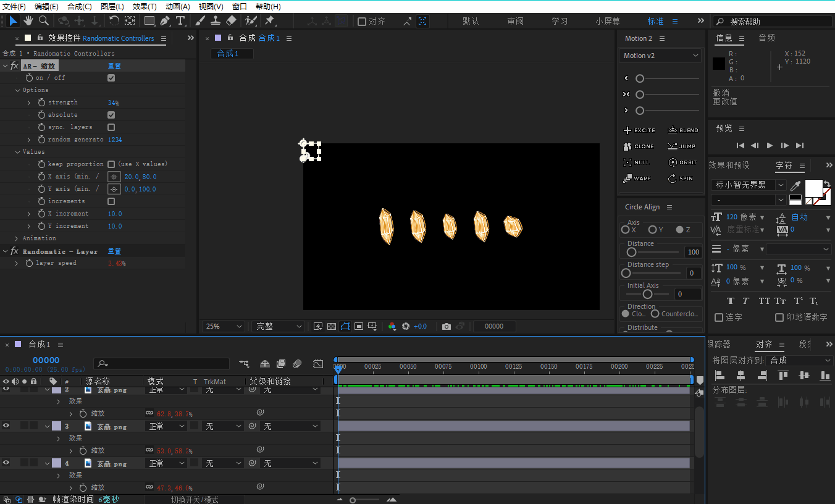This screenshot has height=504, width=835.
Task: Click the EXCITE button in Motion 2
Action: (639, 130)
